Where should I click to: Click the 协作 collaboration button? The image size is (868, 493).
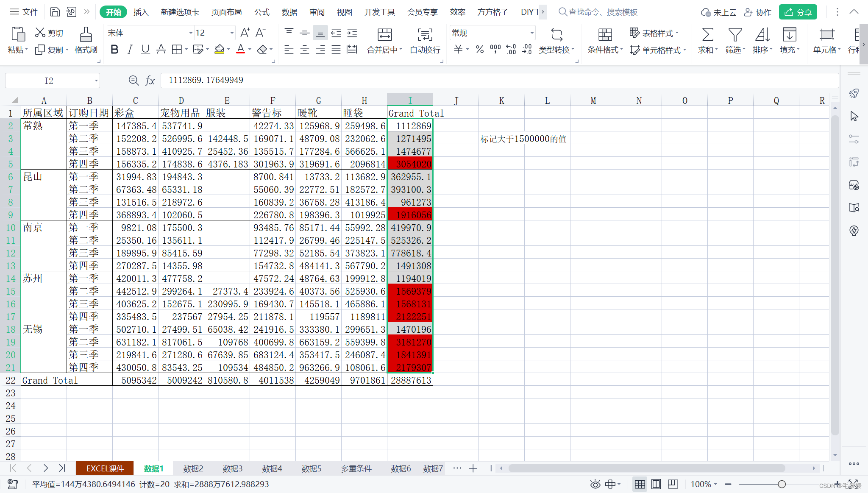pyautogui.click(x=758, y=12)
